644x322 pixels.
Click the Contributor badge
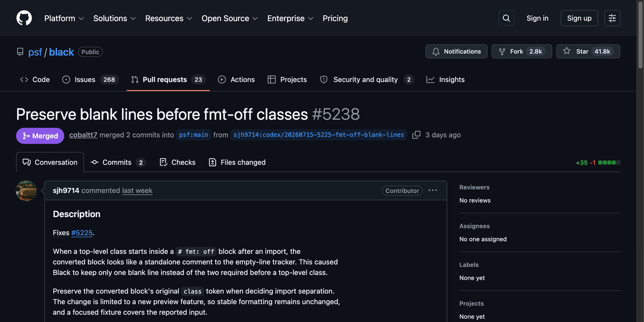[402, 191]
